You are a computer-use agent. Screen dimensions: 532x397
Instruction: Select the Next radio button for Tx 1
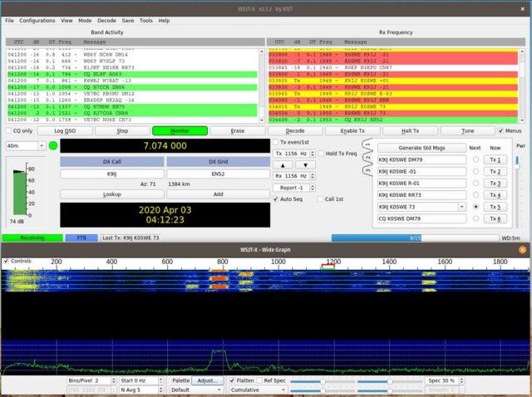tap(475, 159)
